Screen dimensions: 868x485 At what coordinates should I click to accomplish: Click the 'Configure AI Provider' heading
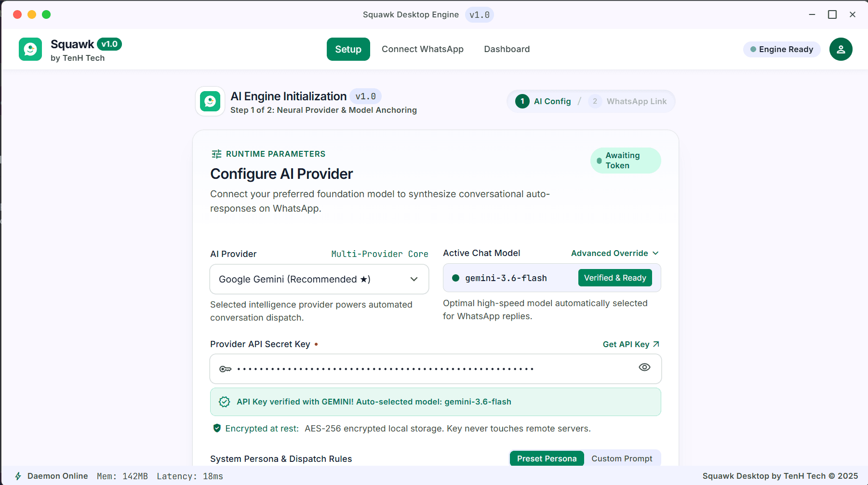pyautogui.click(x=281, y=174)
